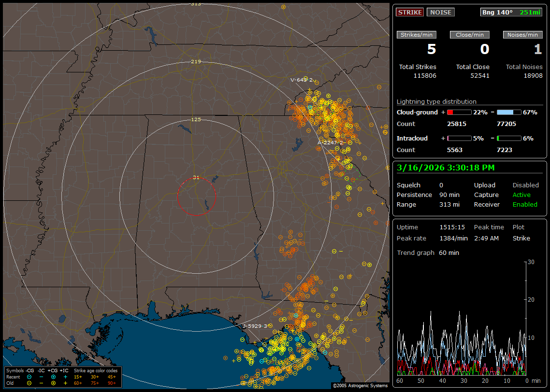Click the negative cloud-ground blue percentage bar
This screenshot has width=550, height=392.
point(508,112)
